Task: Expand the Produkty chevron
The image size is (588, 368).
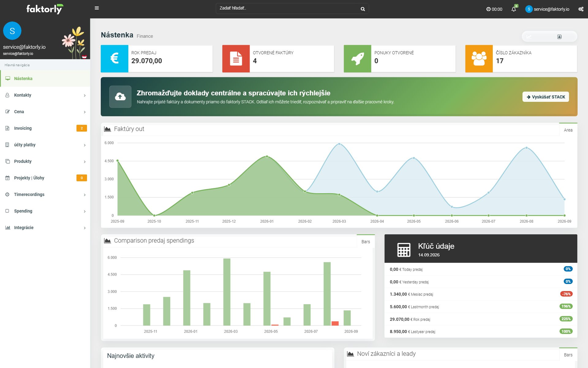Action: click(85, 162)
